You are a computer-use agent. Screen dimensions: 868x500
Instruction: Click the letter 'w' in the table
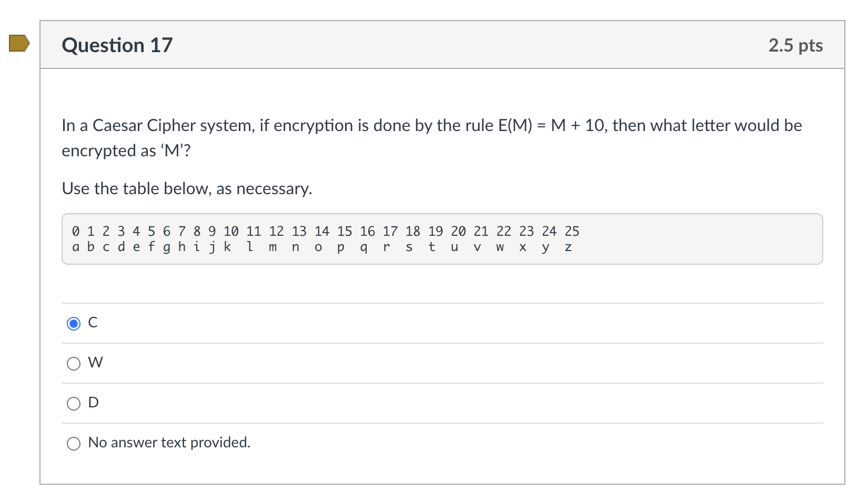point(499,247)
